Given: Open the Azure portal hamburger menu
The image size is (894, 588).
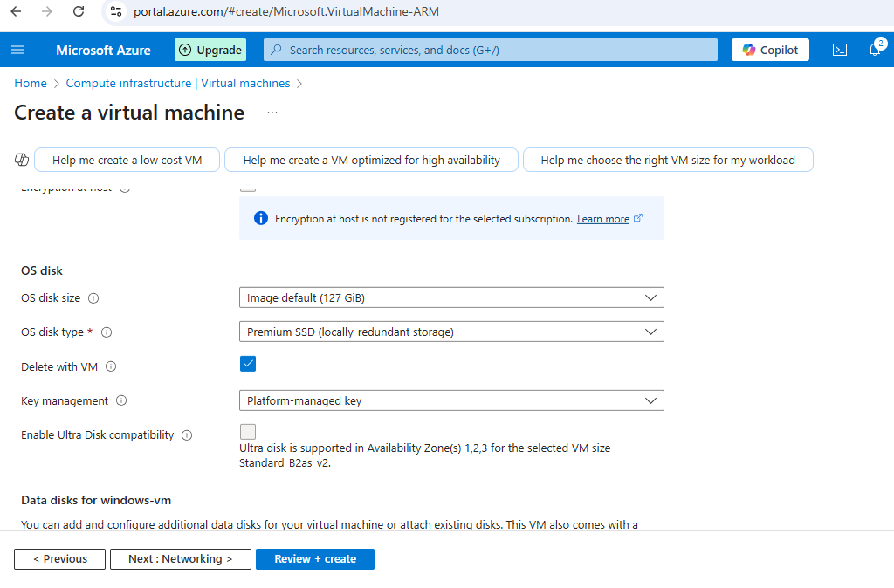Looking at the screenshot, I should pos(17,50).
